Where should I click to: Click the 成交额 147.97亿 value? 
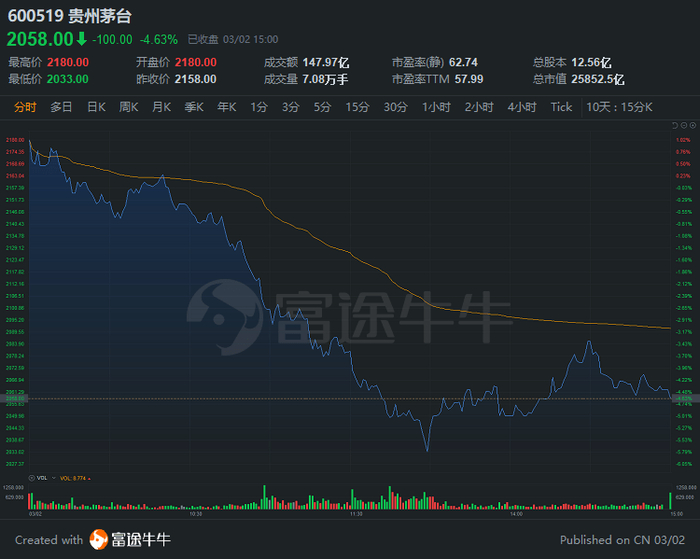click(x=326, y=62)
